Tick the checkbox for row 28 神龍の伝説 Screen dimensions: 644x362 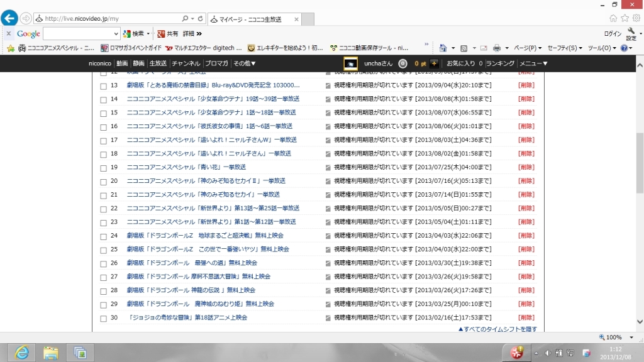click(104, 291)
